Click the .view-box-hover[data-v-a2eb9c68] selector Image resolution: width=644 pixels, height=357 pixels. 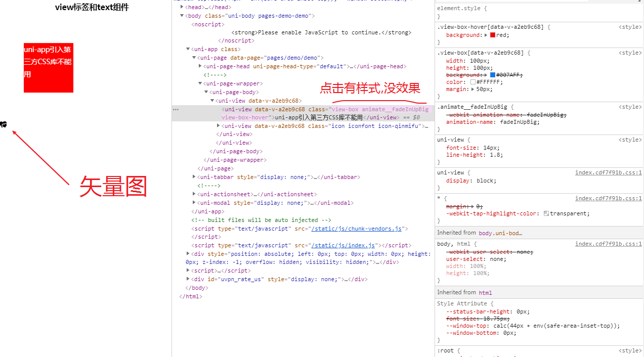[490, 27]
